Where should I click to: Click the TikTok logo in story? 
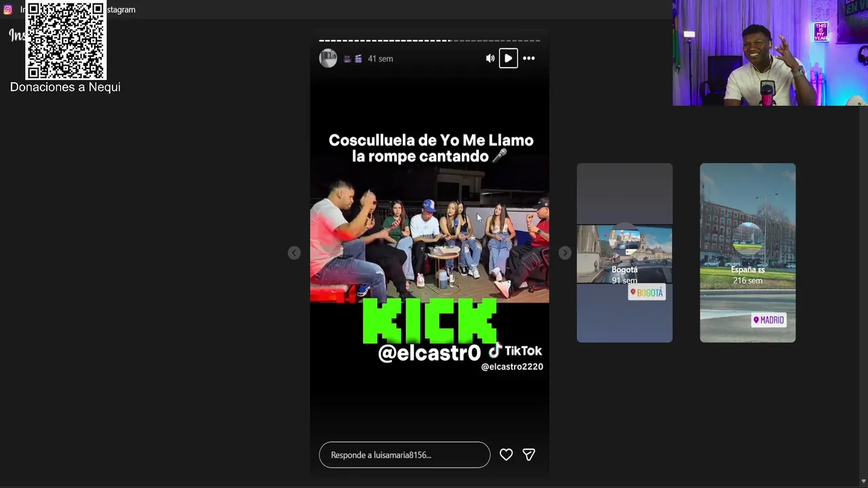click(515, 350)
